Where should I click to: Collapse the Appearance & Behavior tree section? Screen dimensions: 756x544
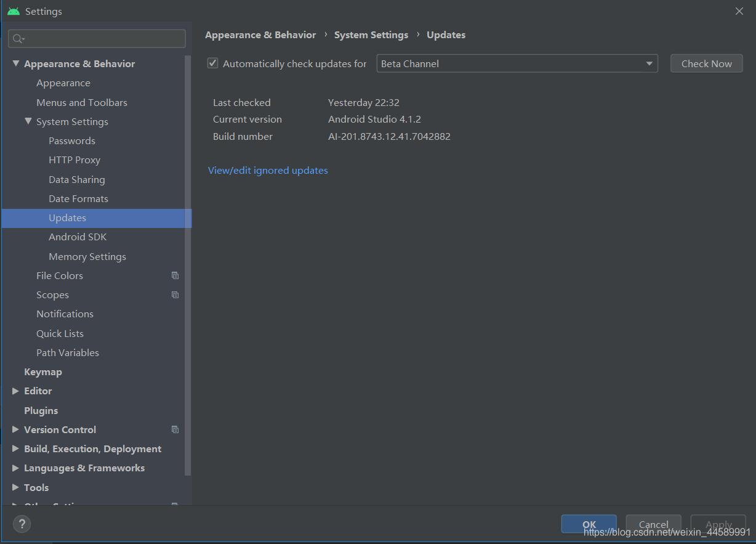tap(15, 63)
